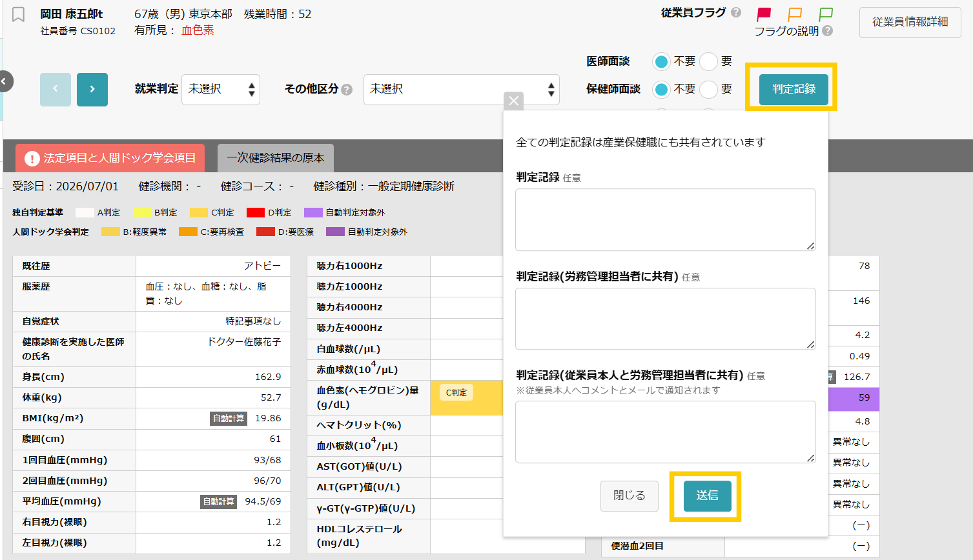This screenshot has height=560, width=973.
Task: Set 保健師面談 to 要
Action: pyautogui.click(x=708, y=89)
